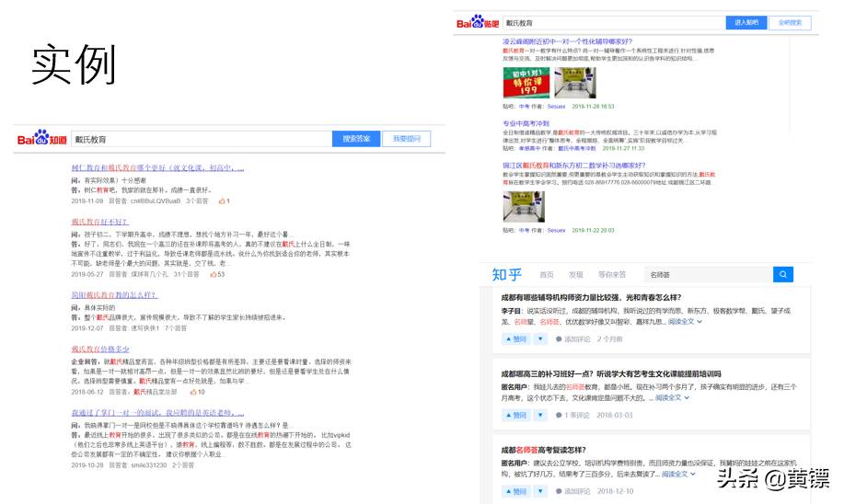The height and width of the screenshot is (504, 844).
Task: Open comments on the 2018-03-03 answer
Action: click(x=572, y=416)
